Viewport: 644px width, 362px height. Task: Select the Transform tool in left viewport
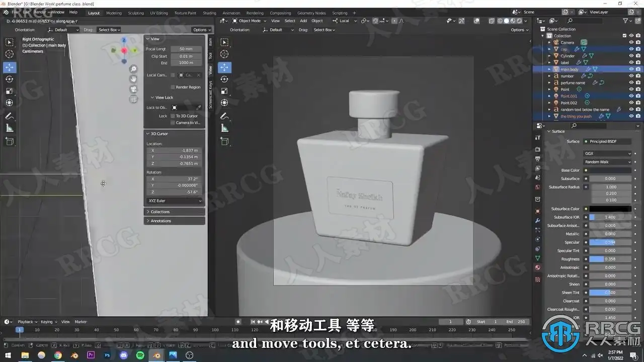[10, 103]
